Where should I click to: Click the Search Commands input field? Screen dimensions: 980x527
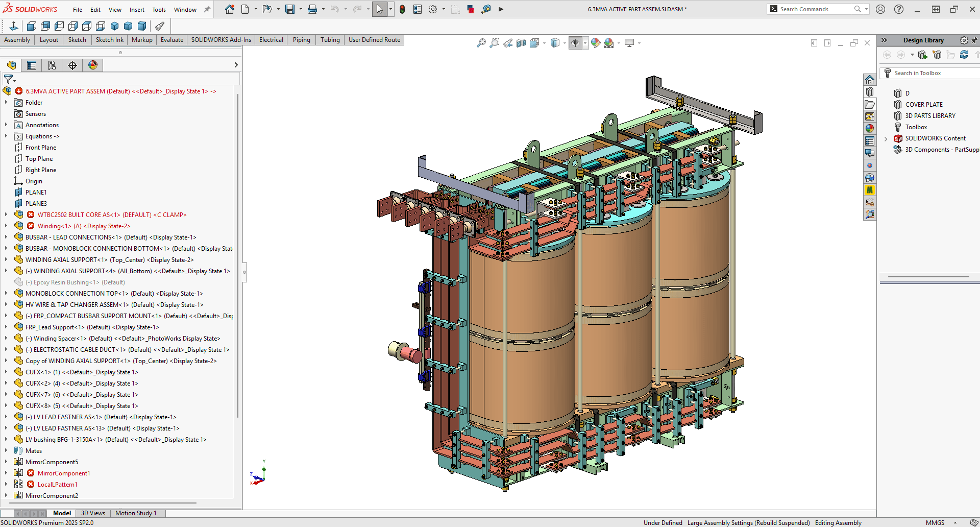point(814,9)
